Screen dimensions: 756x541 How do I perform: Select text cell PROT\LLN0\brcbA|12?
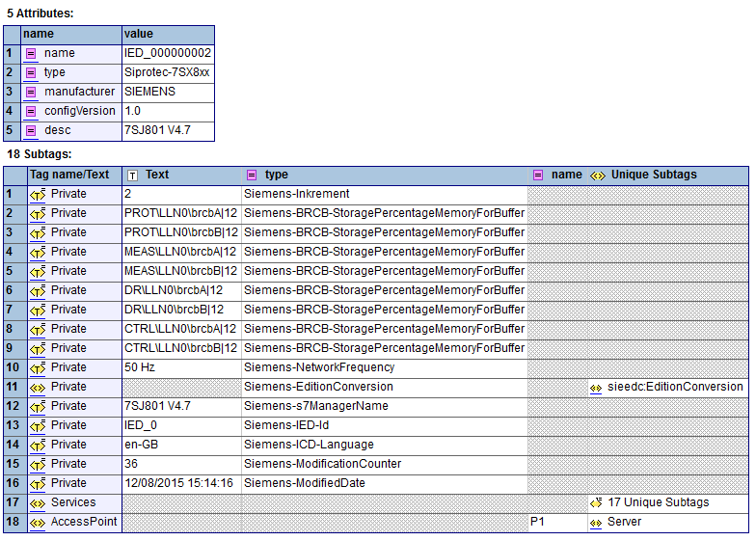tap(181, 214)
